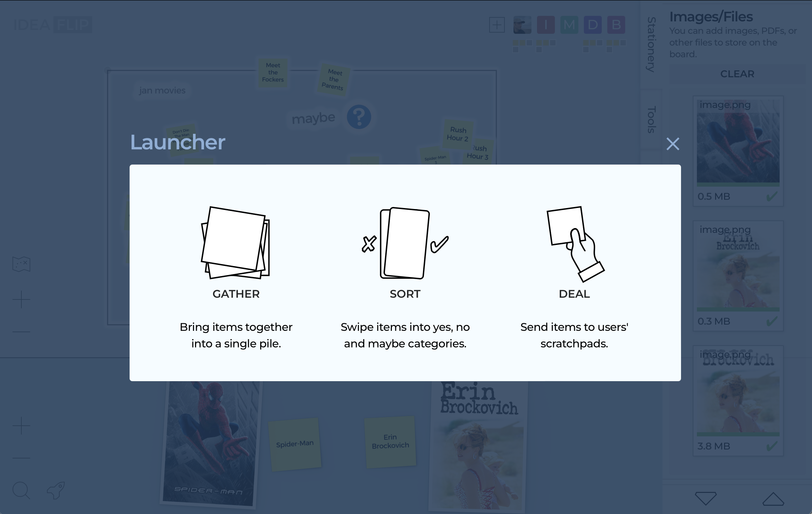
Task: Open the search magnifier tool
Action: [21, 490]
